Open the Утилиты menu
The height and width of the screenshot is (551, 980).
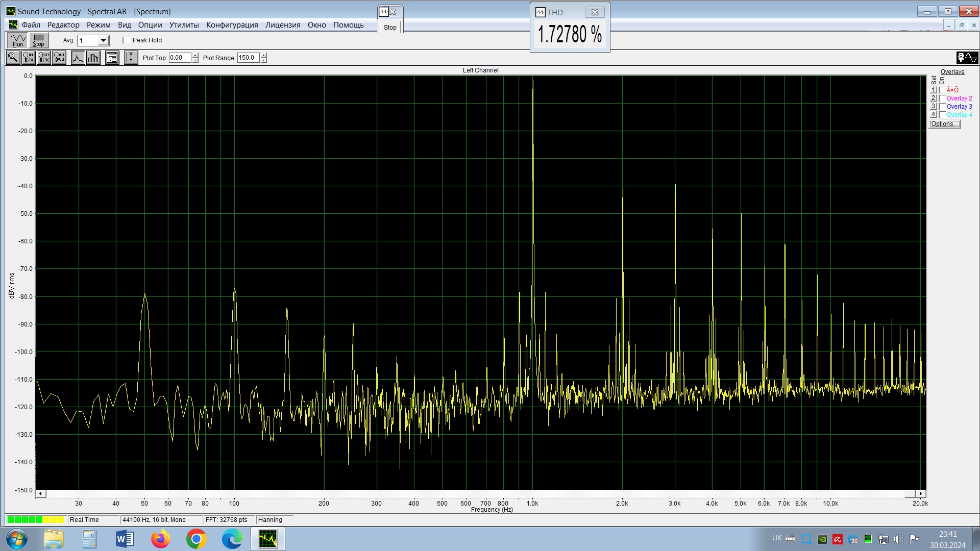pyautogui.click(x=184, y=25)
